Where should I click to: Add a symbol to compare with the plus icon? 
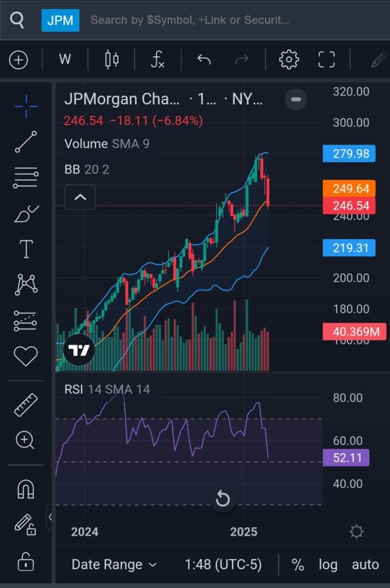coord(18,60)
